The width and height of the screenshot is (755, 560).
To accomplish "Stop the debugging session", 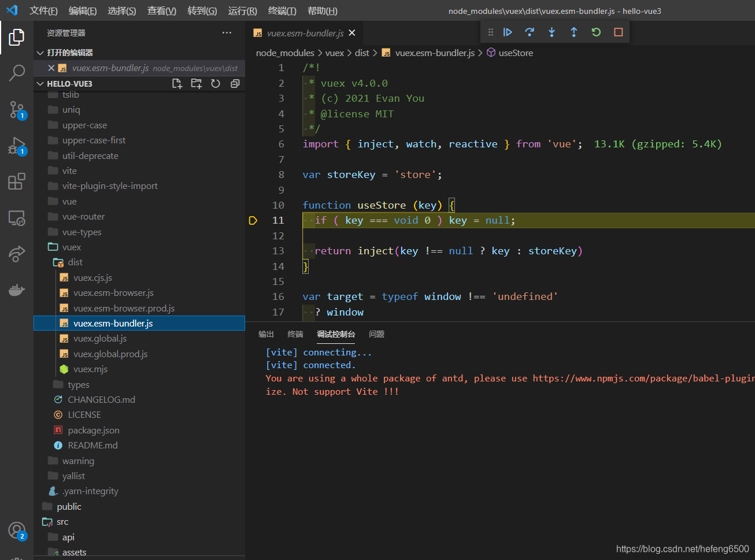I will (x=618, y=32).
